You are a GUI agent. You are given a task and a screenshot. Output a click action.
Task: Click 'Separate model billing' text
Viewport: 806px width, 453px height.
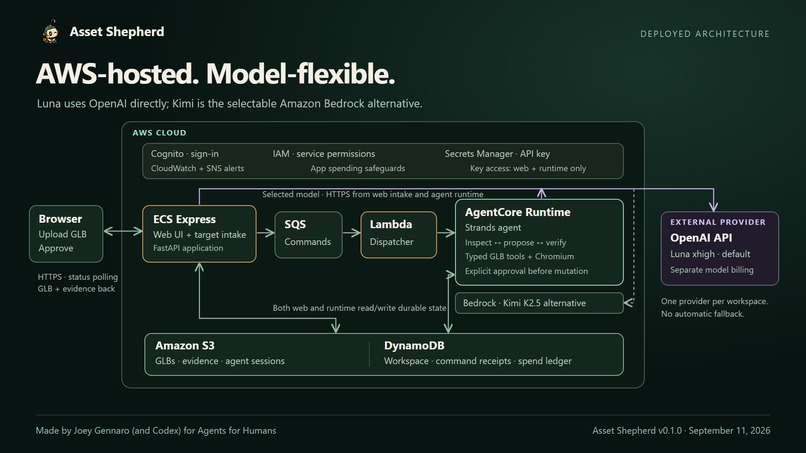coord(711,270)
